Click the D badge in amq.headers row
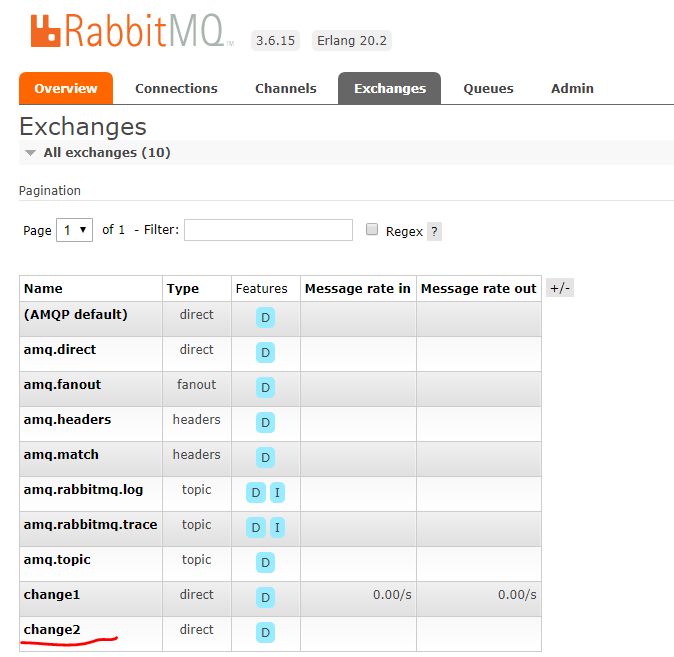Screen dimensions: 674x657 click(x=265, y=423)
